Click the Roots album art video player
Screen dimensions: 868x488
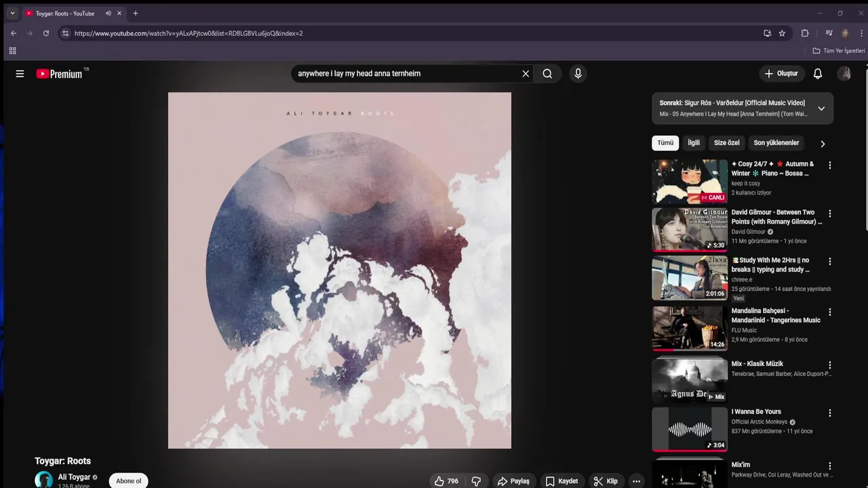(340, 270)
